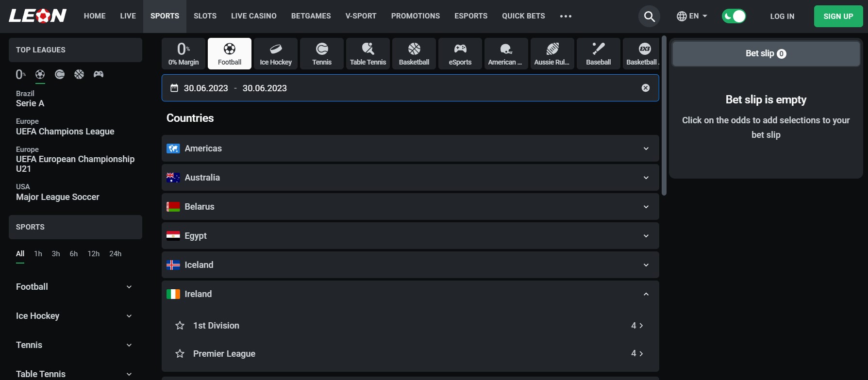Pick the Table Tennis sport tile
The image size is (868, 380).
point(368,53)
